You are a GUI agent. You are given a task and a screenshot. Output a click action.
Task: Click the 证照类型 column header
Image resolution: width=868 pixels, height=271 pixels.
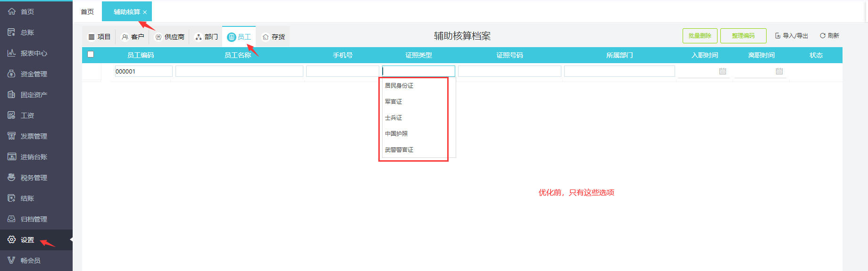(418, 55)
